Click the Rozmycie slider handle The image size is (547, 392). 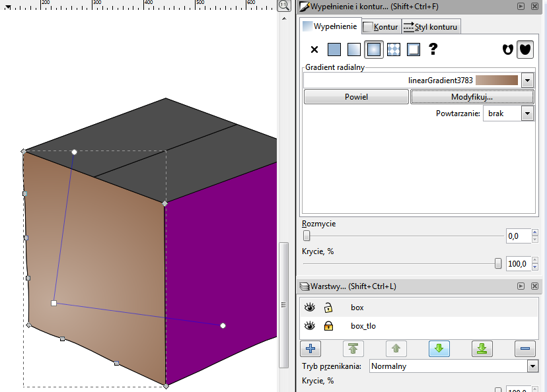(307, 236)
